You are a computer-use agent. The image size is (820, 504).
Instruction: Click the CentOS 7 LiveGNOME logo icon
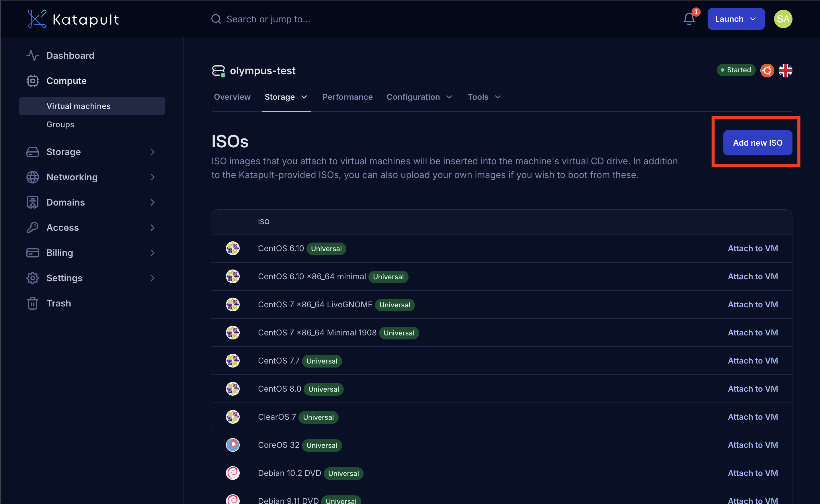(x=233, y=305)
